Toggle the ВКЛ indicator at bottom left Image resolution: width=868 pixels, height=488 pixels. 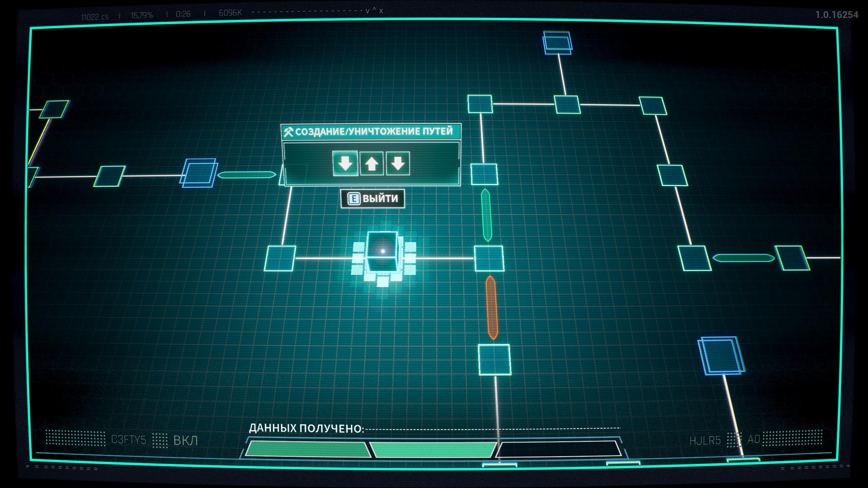coord(185,440)
